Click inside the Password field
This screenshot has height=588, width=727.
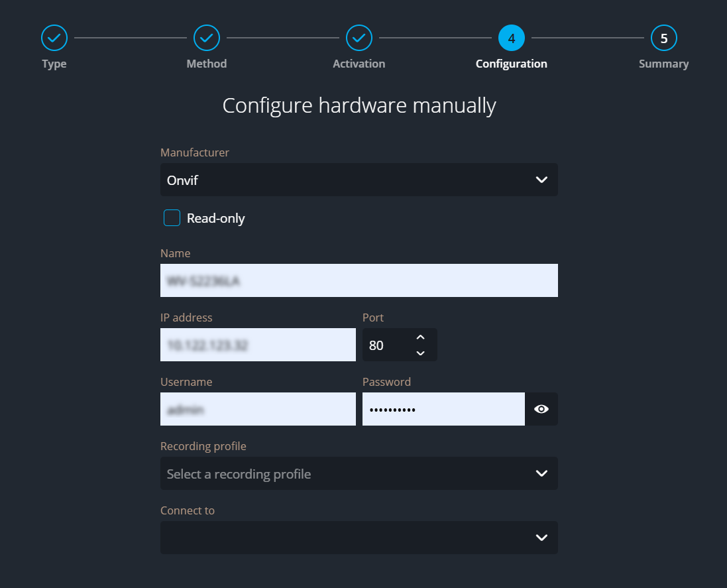(x=443, y=409)
